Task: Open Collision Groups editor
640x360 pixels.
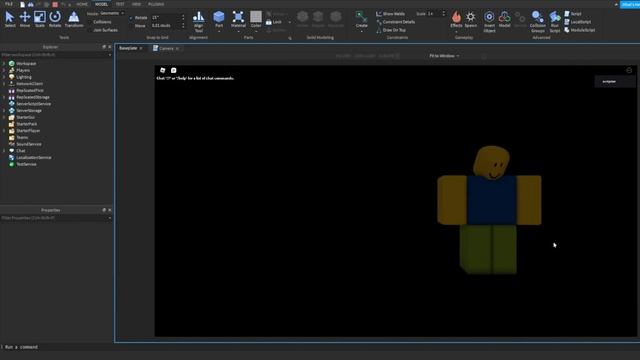Action: click(x=538, y=22)
